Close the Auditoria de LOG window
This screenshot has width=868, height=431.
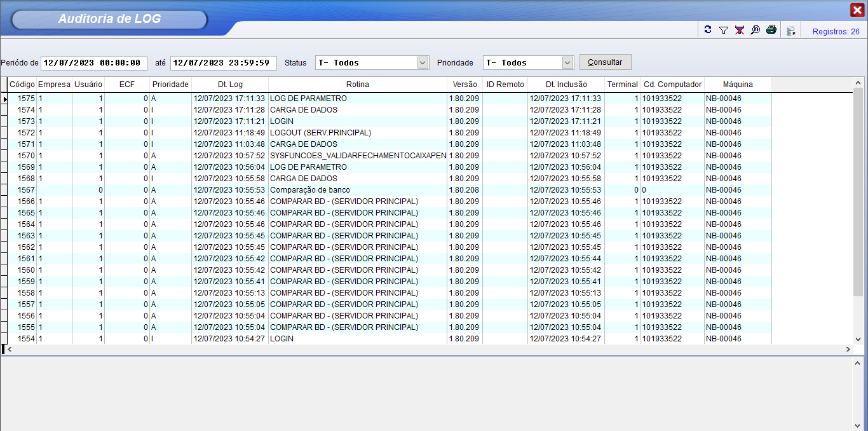pyautogui.click(x=857, y=10)
